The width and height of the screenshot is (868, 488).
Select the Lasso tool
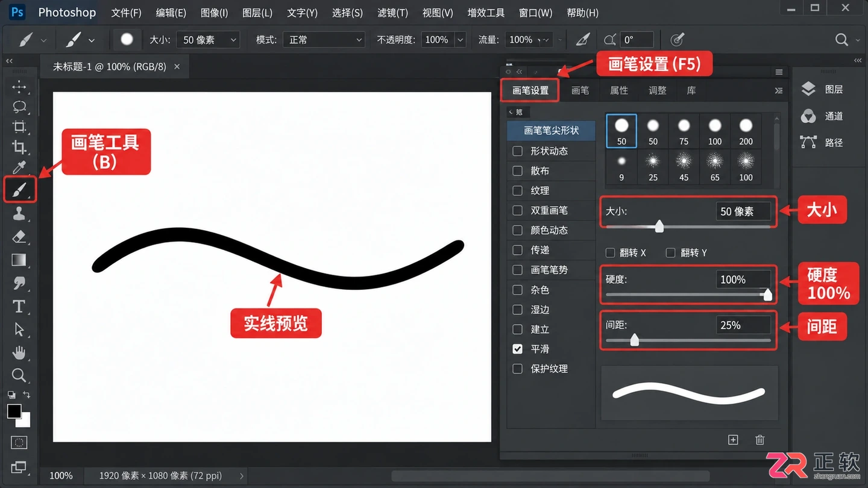point(19,107)
